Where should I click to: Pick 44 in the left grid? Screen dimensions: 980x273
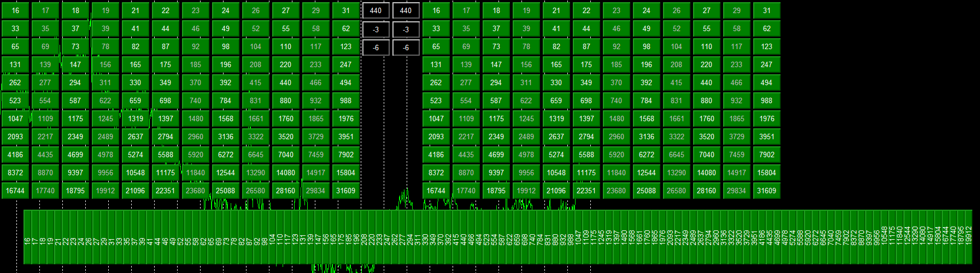coord(166,28)
